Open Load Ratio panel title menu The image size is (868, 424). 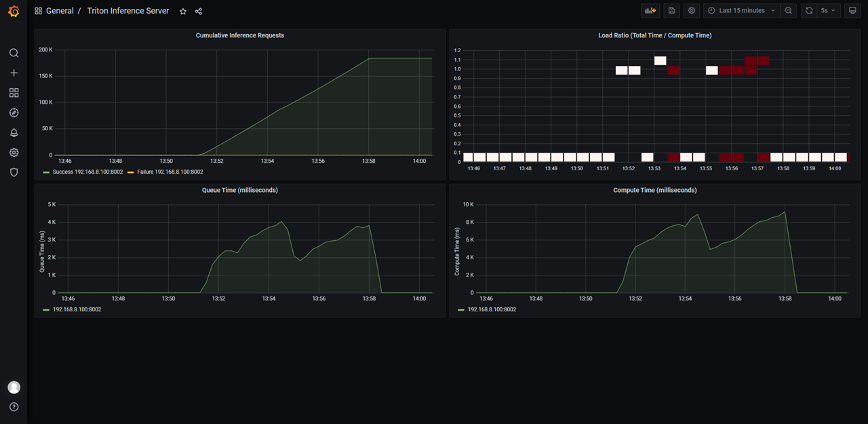[655, 35]
